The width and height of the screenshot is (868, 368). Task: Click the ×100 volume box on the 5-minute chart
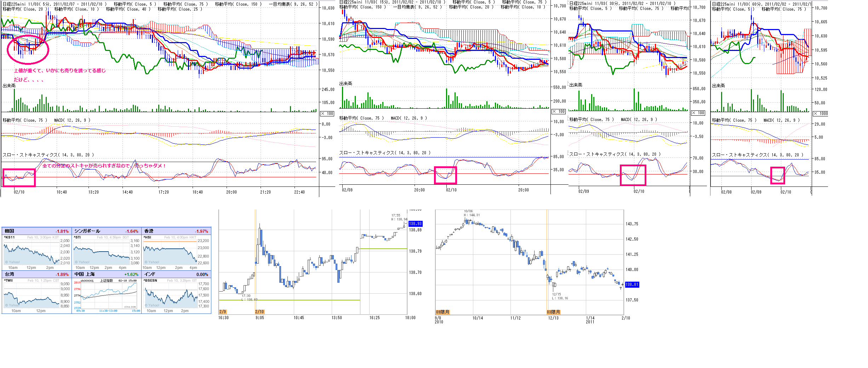point(327,114)
